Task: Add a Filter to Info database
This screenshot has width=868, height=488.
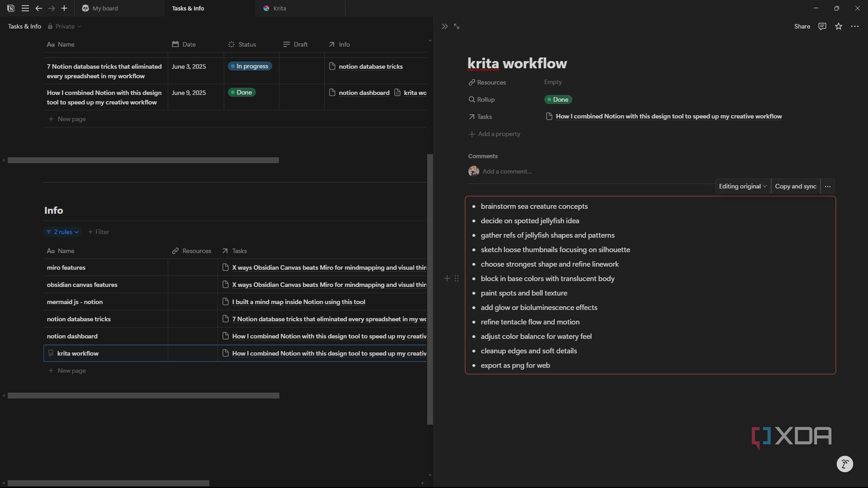Action: [x=99, y=232]
